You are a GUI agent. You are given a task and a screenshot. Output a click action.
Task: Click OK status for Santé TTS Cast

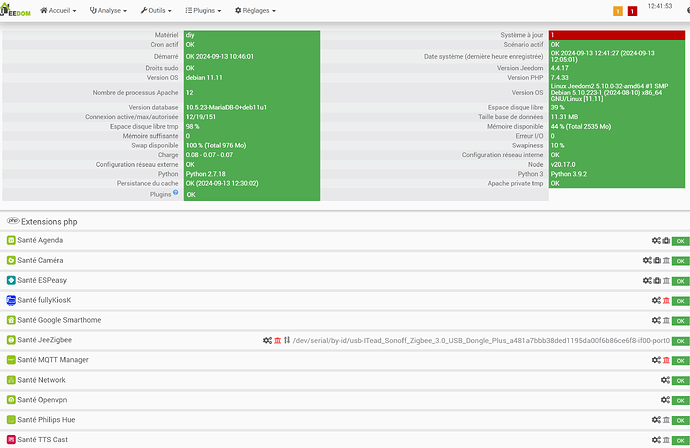pyautogui.click(x=680, y=440)
